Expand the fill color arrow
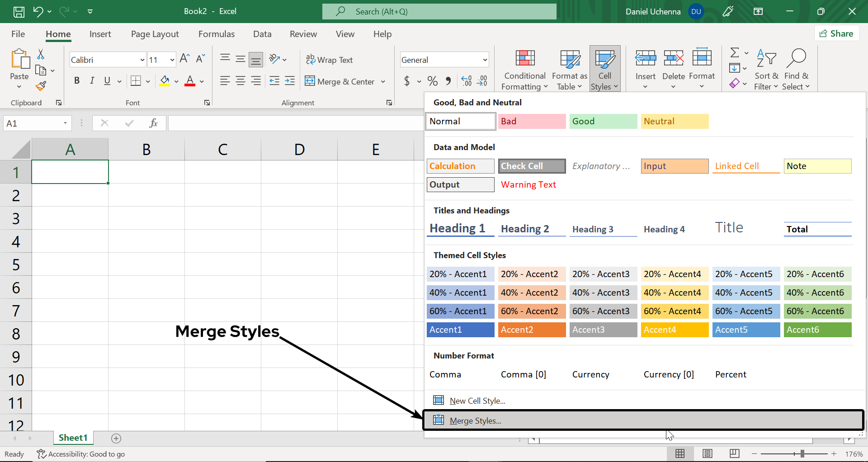This screenshot has width=868, height=462. click(x=176, y=82)
